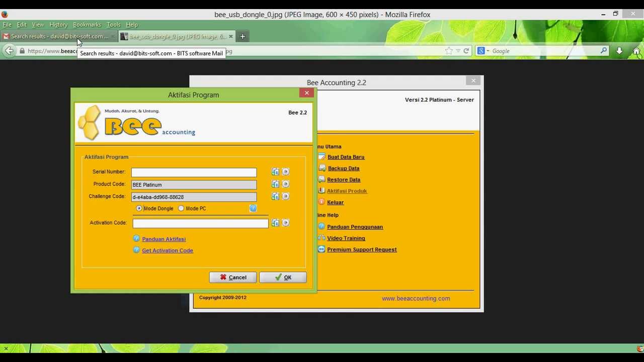Click the paste icon beside Challenge Code
The height and width of the screenshot is (362, 644).
(275, 197)
